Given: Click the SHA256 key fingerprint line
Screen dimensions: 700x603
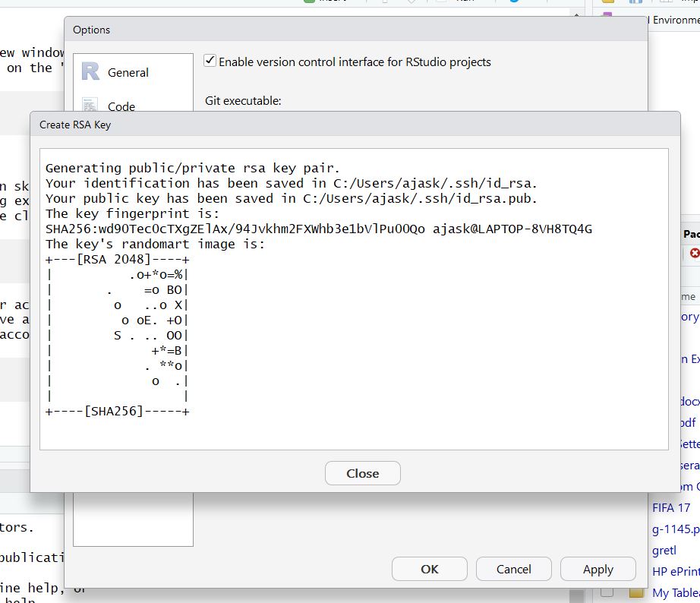Looking at the screenshot, I should coord(319,229).
